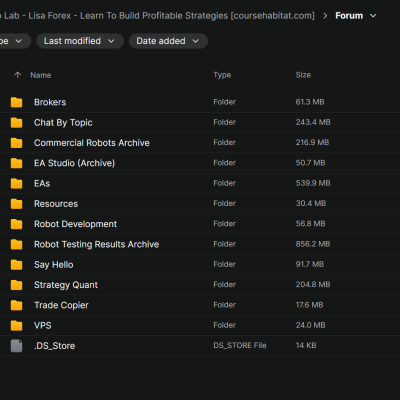Image resolution: width=400 pixels, height=400 pixels.
Task: Open Robot Testing Results Archive name
Action: pyautogui.click(x=96, y=245)
